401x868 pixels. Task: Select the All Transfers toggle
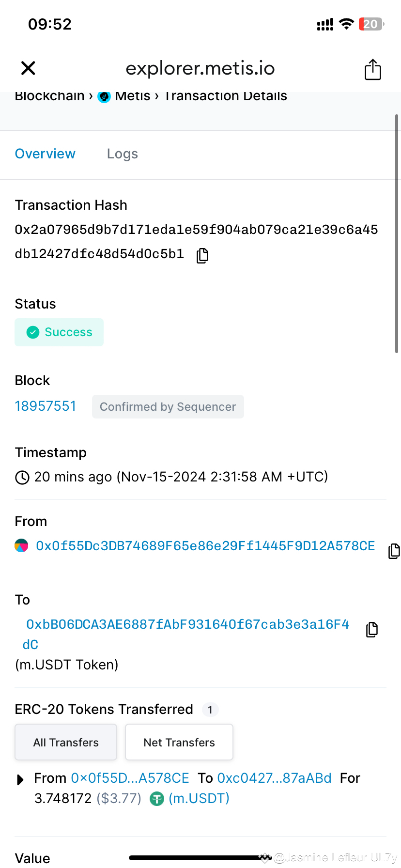[65, 742]
